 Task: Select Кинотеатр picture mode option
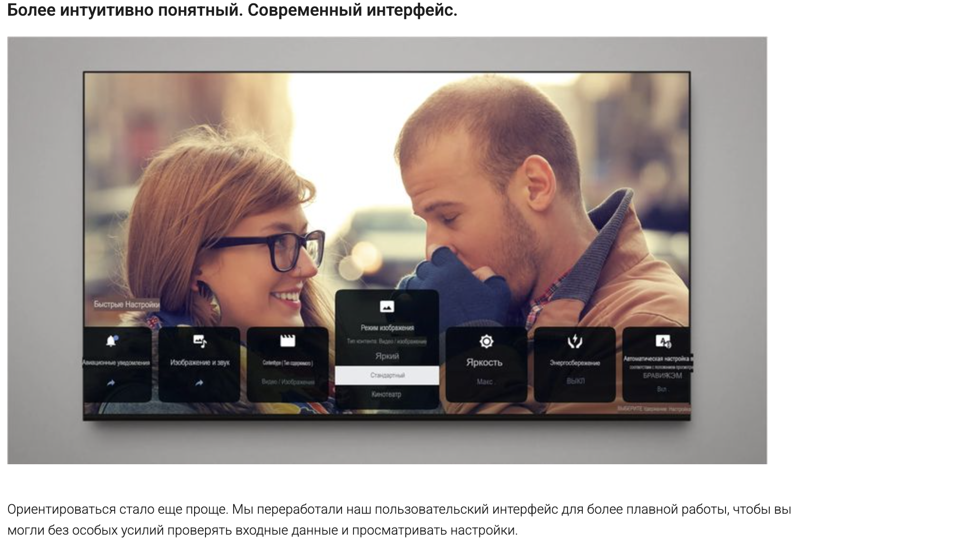386,394
